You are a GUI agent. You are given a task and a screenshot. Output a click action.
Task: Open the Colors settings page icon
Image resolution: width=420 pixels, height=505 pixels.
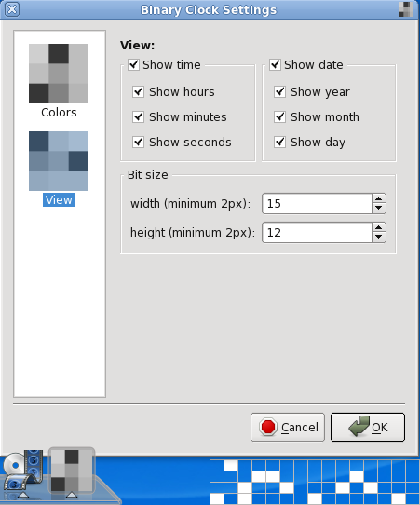59,74
